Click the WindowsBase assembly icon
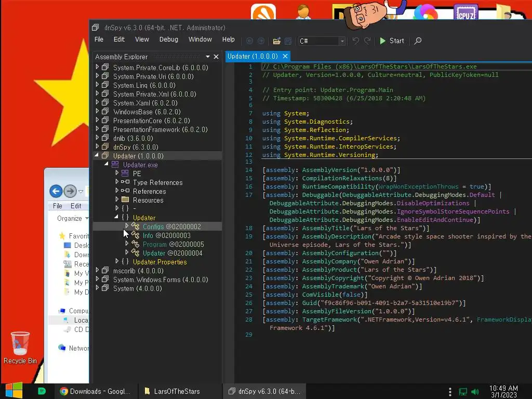The image size is (532, 399). click(105, 111)
